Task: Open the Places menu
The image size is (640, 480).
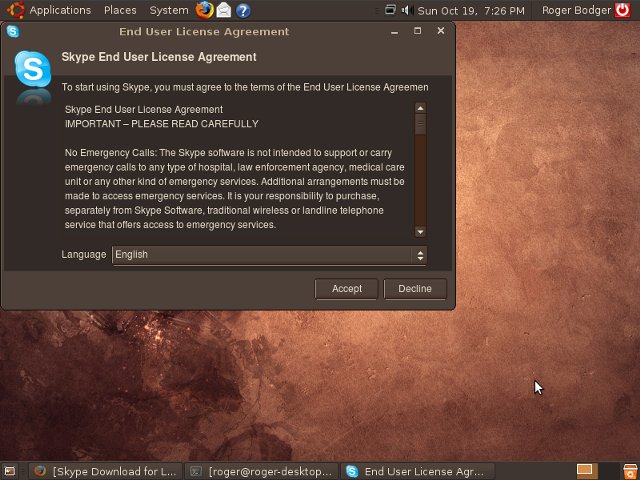Action: click(120, 10)
